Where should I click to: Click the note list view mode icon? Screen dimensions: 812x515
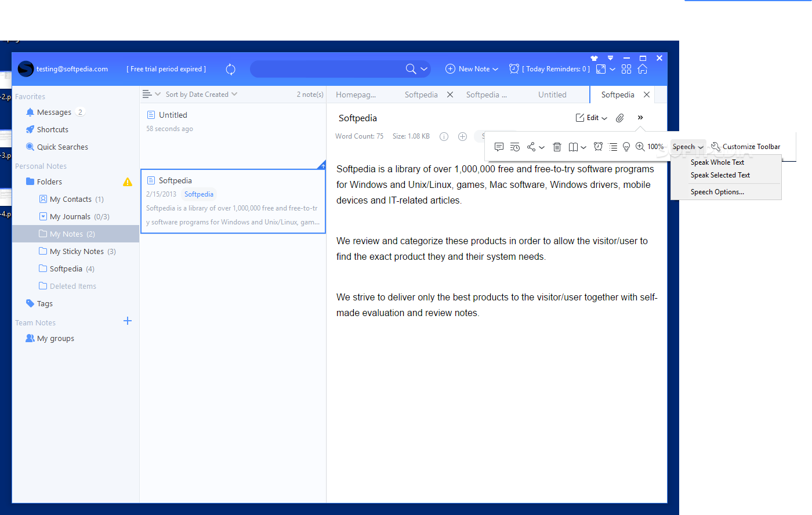click(147, 94)
